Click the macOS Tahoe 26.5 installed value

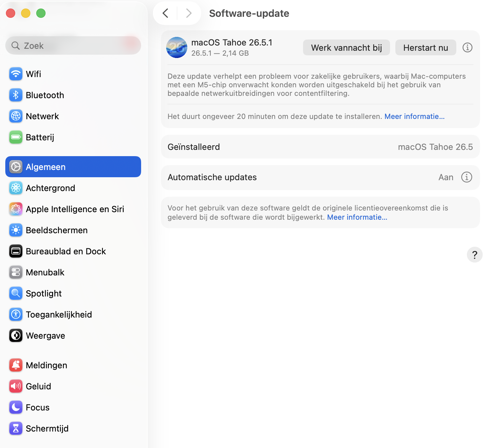click(x=435, y=147)
